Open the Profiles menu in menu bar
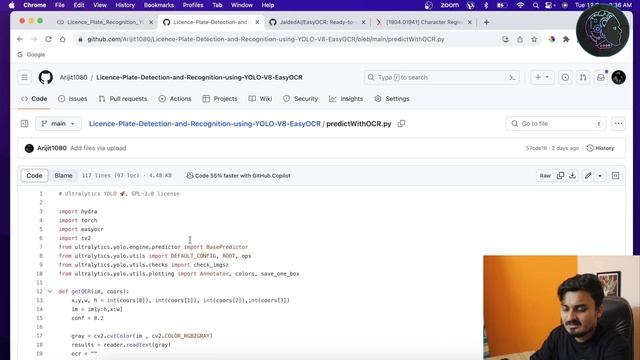The height and width of the screenshot is (360, 640). pyautogui.click(x=193, y=5)
